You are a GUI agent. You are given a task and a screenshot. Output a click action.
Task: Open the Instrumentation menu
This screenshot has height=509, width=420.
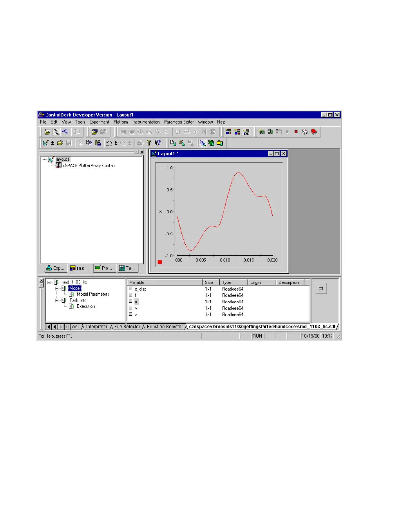(146, 122)
